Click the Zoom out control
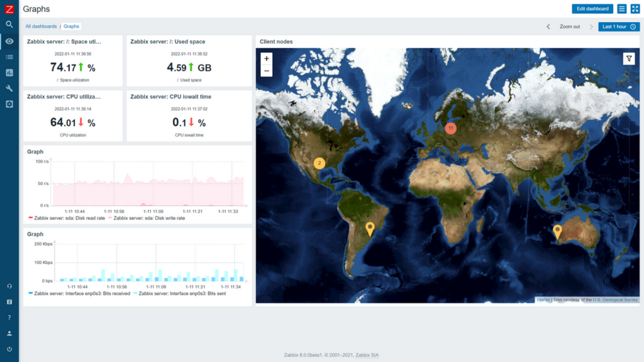Viewport: 644px width, 362px height. (571, 26)
